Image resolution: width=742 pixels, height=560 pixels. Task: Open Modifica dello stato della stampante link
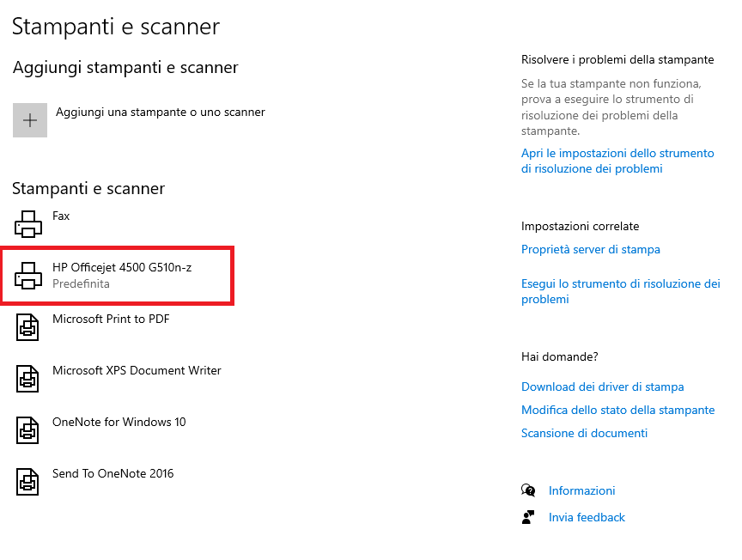[618, 410]
